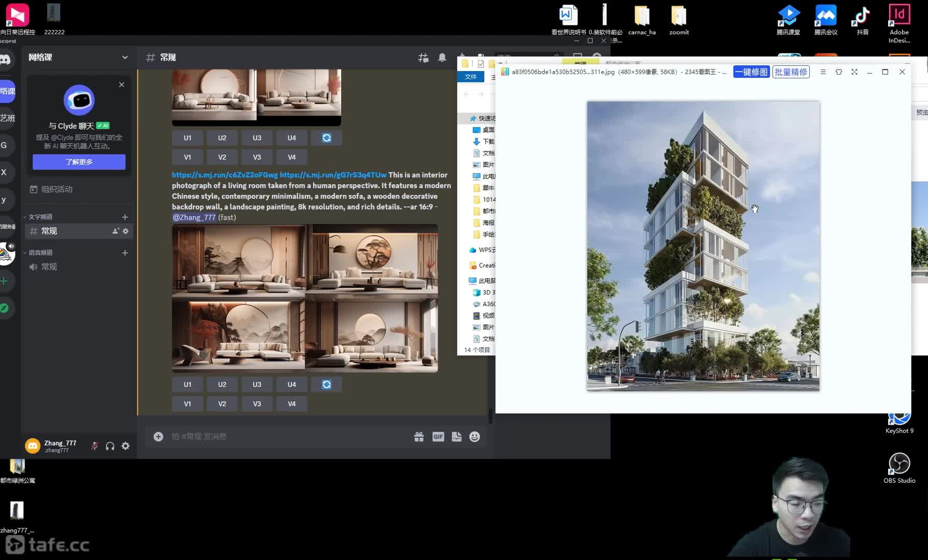Open carnac_ha desktop folder
The image size is (928, 560).
(x=642, y=20)
